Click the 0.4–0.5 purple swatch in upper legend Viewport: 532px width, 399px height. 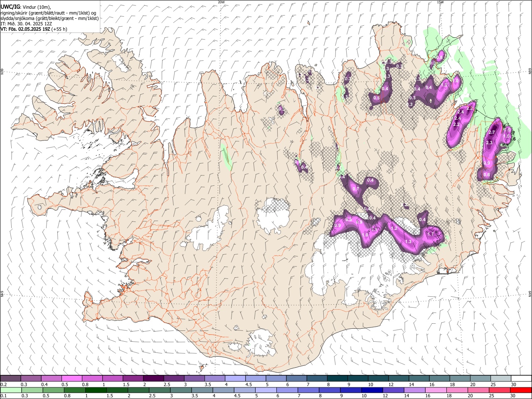click(x=52, y=378)
